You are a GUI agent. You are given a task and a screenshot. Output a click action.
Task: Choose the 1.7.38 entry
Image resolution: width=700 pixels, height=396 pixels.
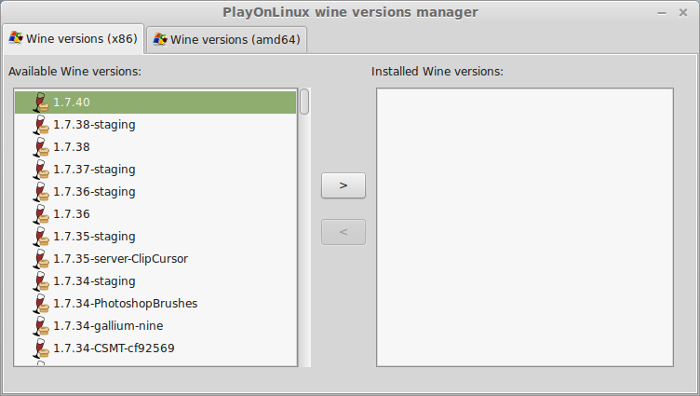(x=155, y=147)
